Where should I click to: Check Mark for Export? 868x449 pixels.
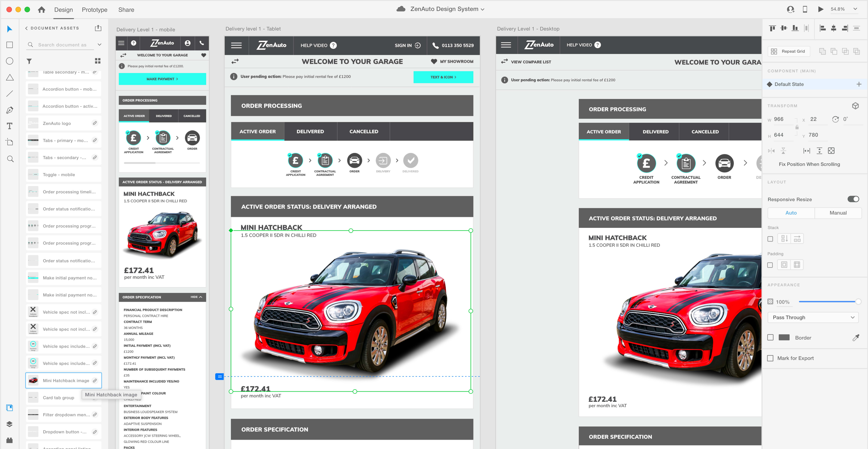point(770,358)
